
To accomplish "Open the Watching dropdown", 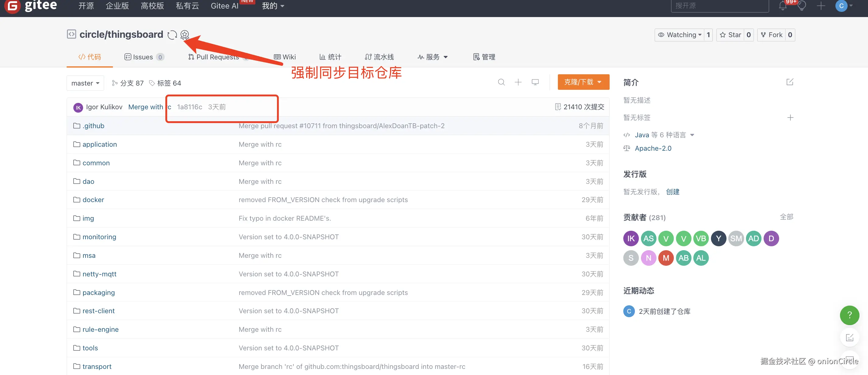I will (x=679, y=35).
